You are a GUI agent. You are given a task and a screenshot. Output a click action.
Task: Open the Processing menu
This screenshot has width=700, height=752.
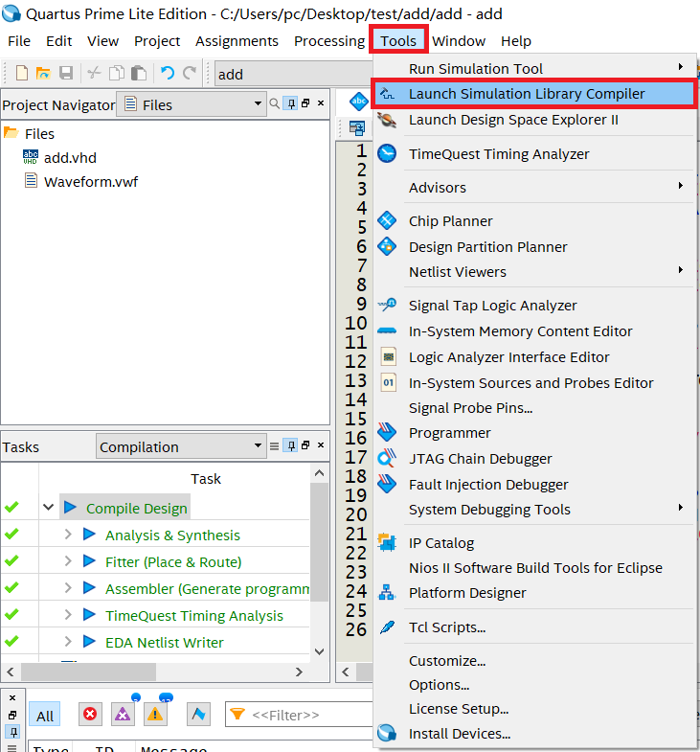point(329,41)
